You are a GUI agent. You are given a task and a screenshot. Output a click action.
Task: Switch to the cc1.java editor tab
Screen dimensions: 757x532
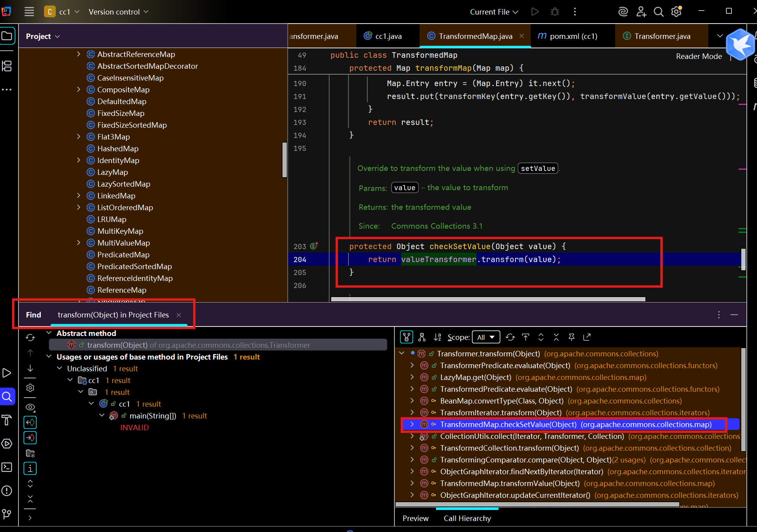[388, 36]
